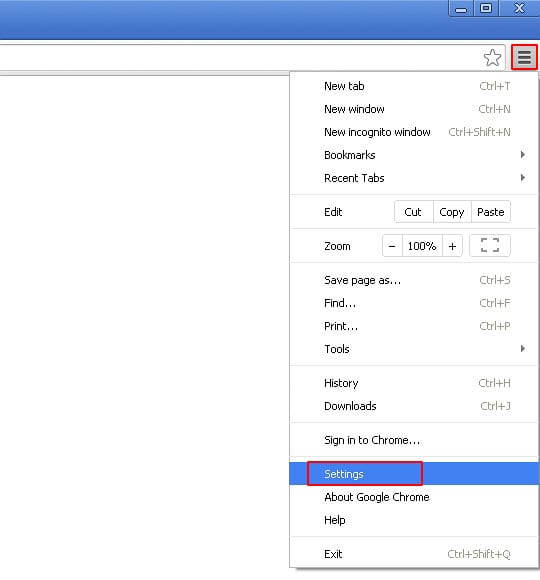This screenshot has height=580, width=540.
Task: Expand the Bookmarks submenu arrow
Action: pyautogui.click(x=523, y=155)
